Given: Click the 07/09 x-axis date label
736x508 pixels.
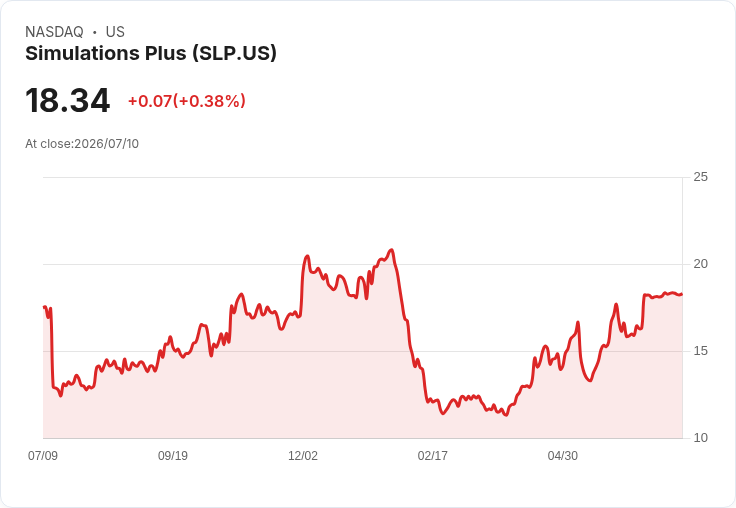Looking at the screenshot, I should pos(43,455).
